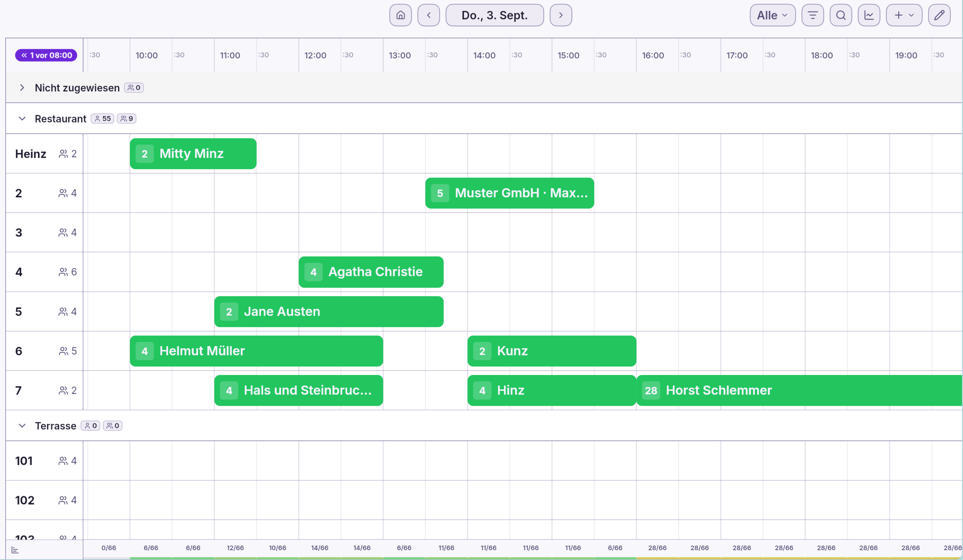Open the Kunz reservation

click(552, 351)
